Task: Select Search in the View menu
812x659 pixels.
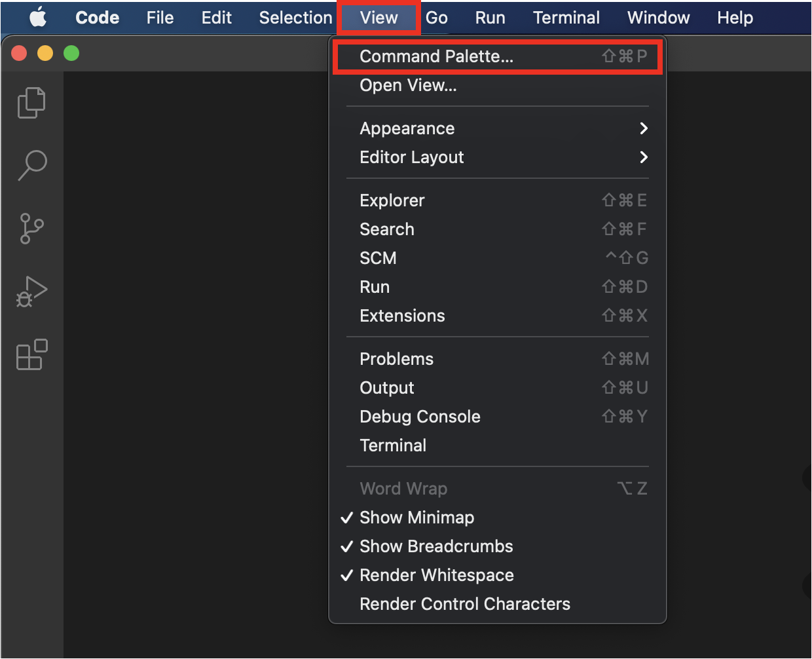Action: pos(497,229)
